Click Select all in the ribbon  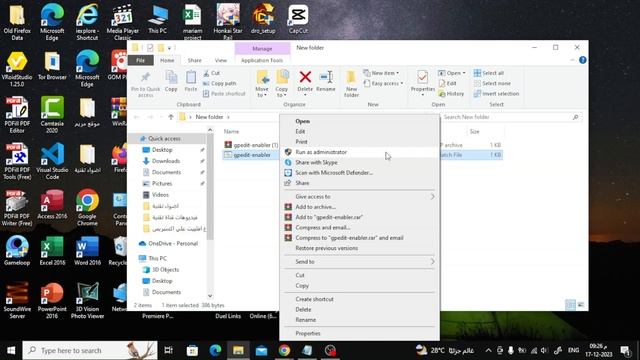tap(489, 73)
